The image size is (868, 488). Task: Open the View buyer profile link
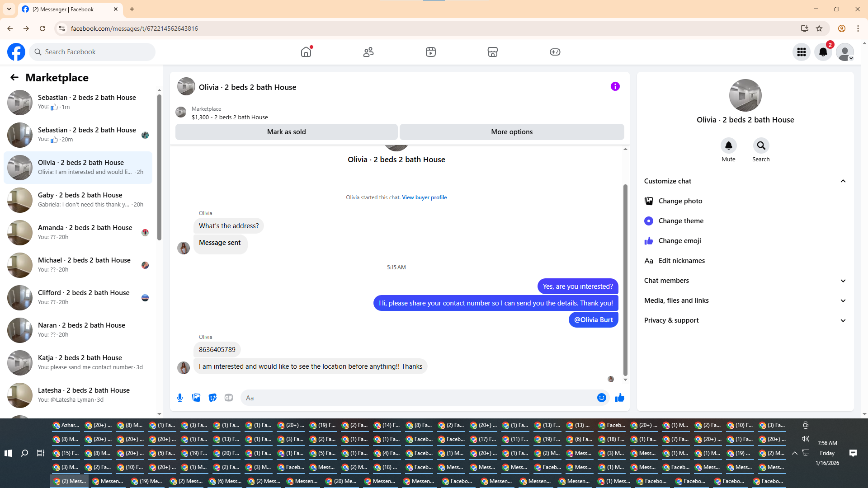424,197
